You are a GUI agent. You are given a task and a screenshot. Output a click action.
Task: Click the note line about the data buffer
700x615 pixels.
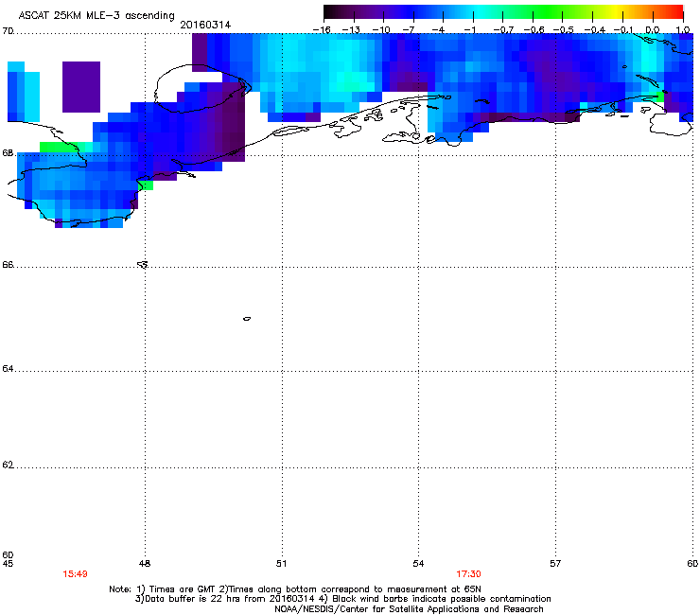(x=342, y=599)
